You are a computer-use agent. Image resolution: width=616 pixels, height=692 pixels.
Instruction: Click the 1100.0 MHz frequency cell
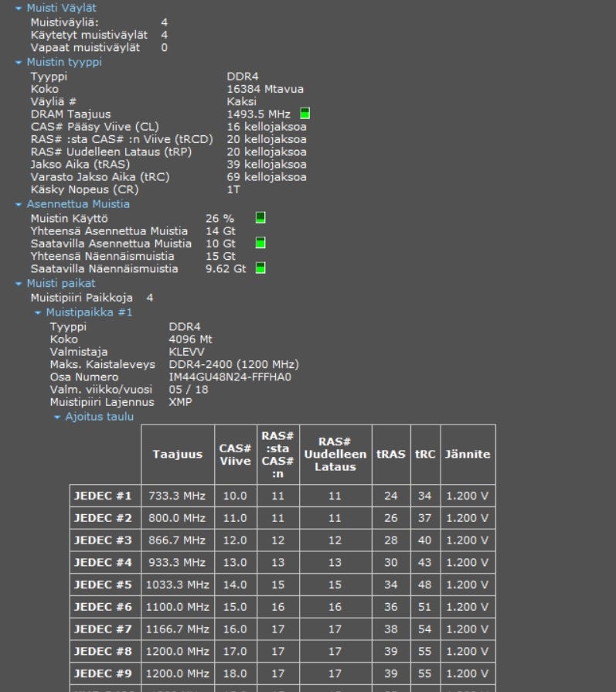(x=178, y=607)
